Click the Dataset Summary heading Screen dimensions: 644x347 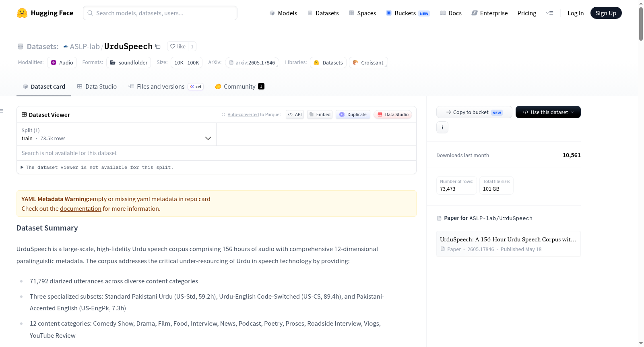[x=47, y=228]
